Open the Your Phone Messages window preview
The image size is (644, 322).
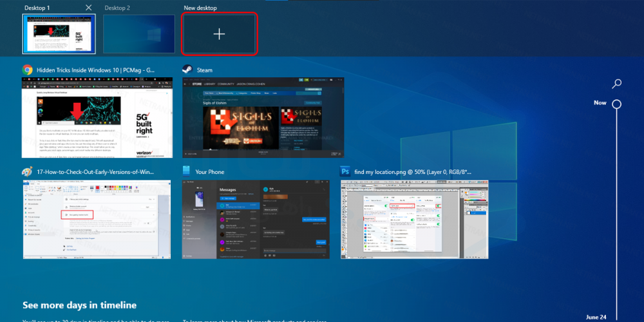coord(263,220)
